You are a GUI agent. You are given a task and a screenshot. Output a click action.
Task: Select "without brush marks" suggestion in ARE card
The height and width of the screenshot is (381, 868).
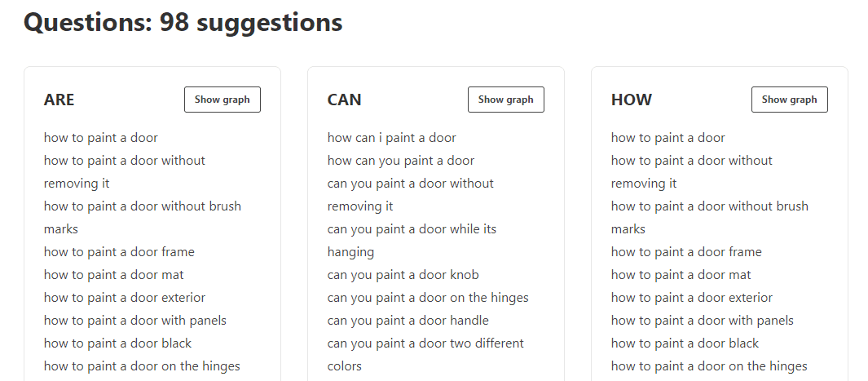tap(143, 206)
